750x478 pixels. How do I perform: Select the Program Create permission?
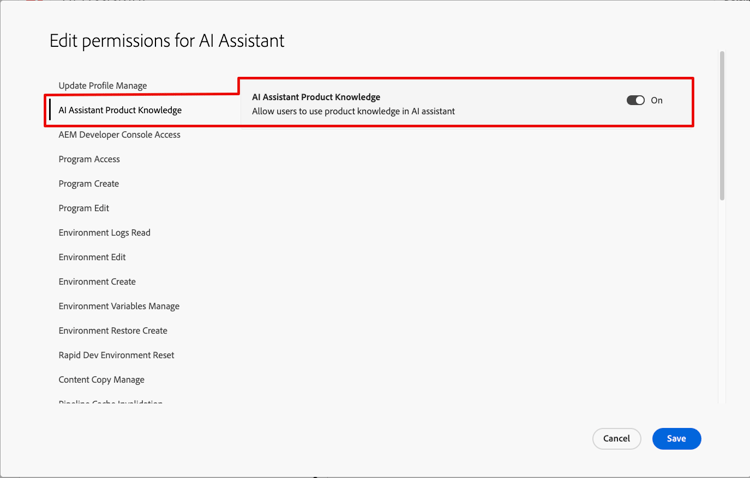pos(88,184)
